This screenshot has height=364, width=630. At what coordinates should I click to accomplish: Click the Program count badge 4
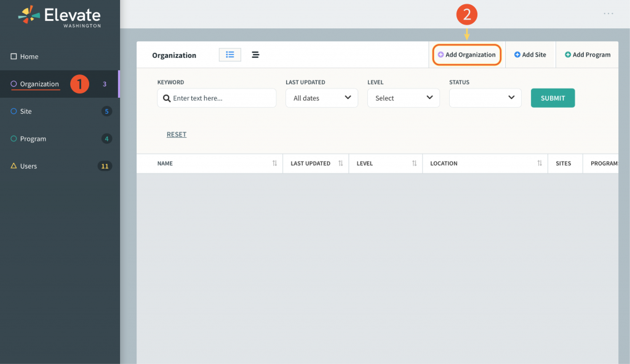[106, 138]
